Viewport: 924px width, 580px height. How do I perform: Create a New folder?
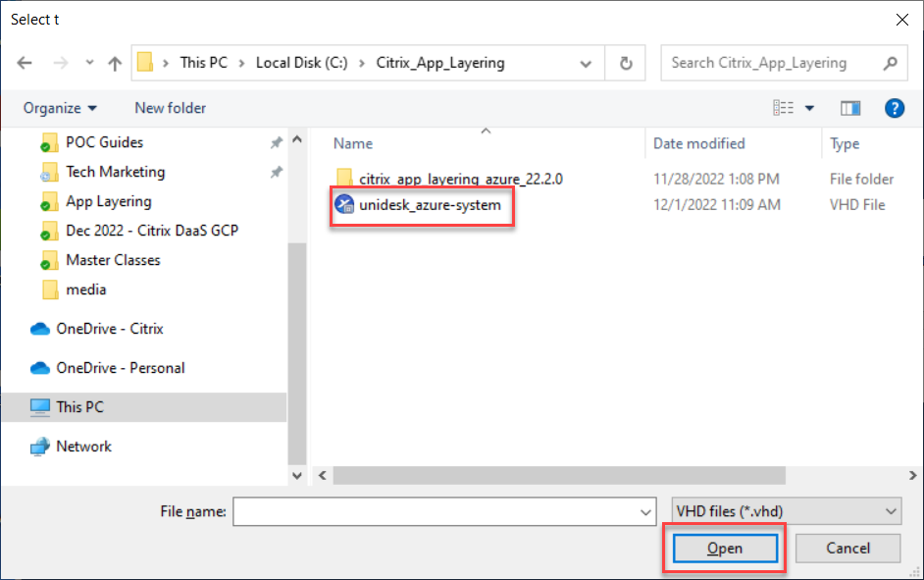coord(171,108)
